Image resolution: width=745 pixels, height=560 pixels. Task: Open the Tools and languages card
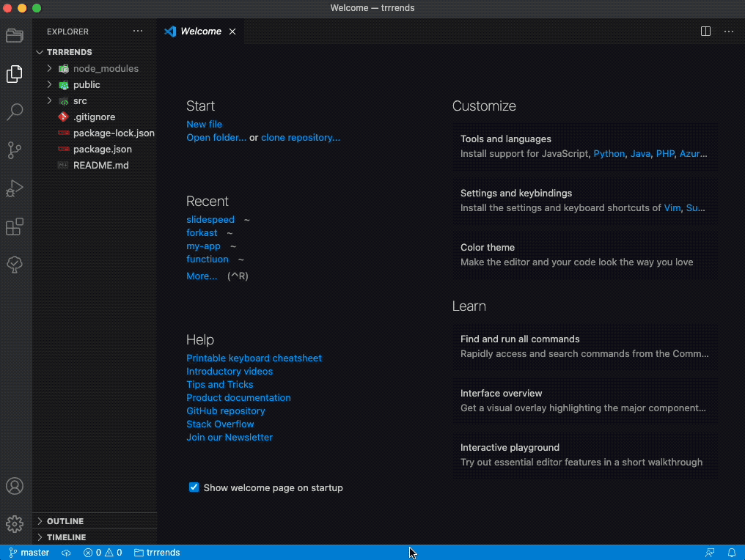coord(585,147)
